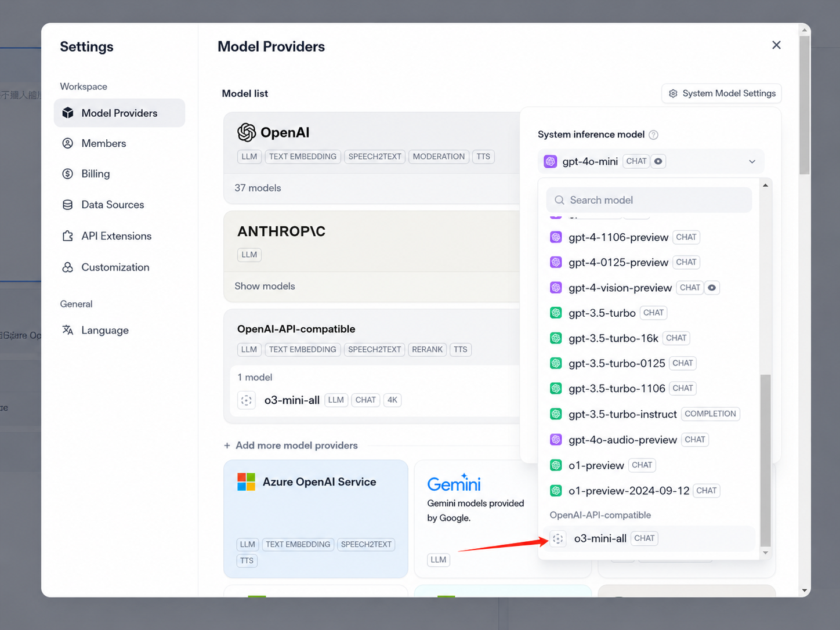Select gpt-3.5-turbo-instruct completion model
The image size is (840, 630).
coord(649,414)
